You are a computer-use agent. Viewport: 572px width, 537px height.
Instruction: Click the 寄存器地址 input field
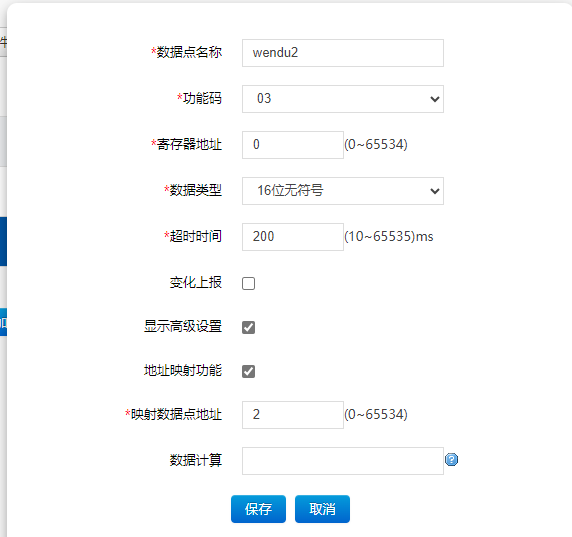[293, 145]
